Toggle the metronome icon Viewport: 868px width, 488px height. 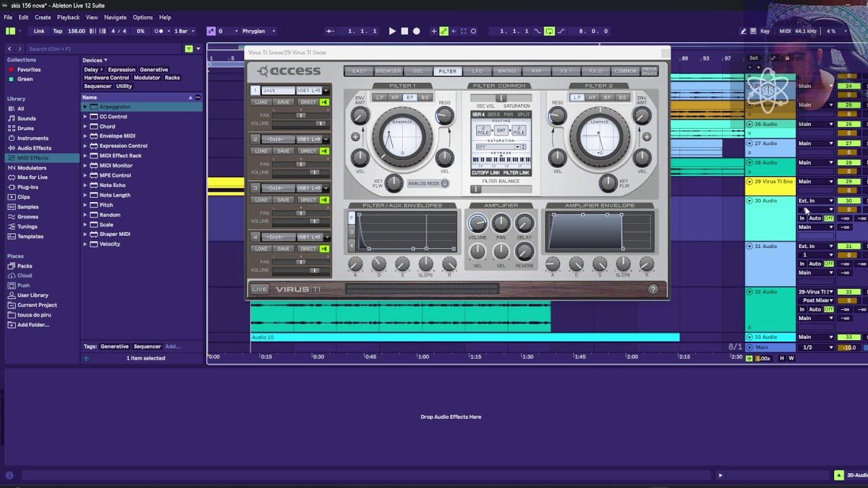click(x=159, y=31)
